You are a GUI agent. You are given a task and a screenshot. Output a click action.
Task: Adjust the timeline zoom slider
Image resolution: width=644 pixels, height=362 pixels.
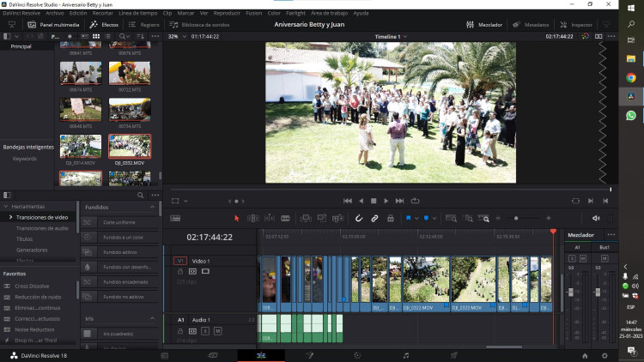516,219
